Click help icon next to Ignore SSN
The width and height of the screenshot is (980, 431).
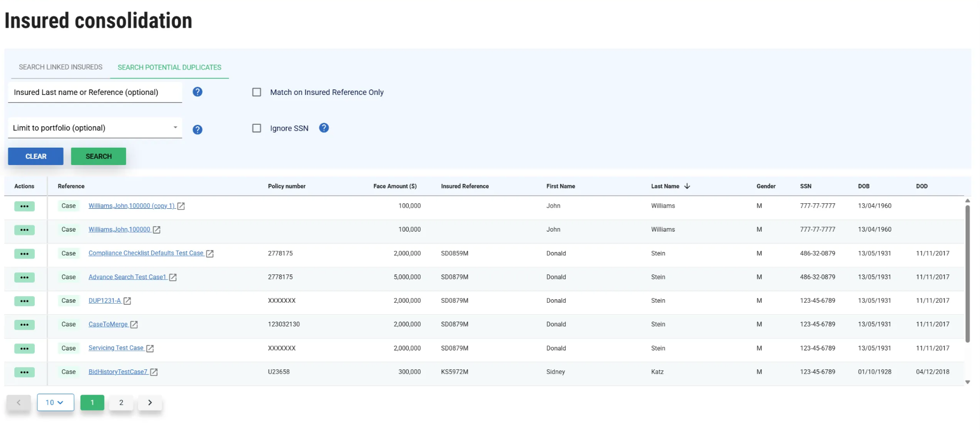[324, 128]
